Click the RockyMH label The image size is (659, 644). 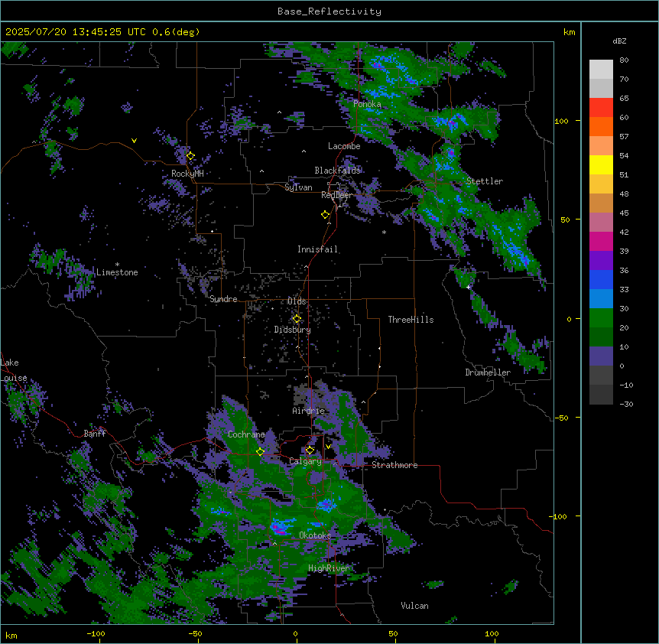[187, 174]
